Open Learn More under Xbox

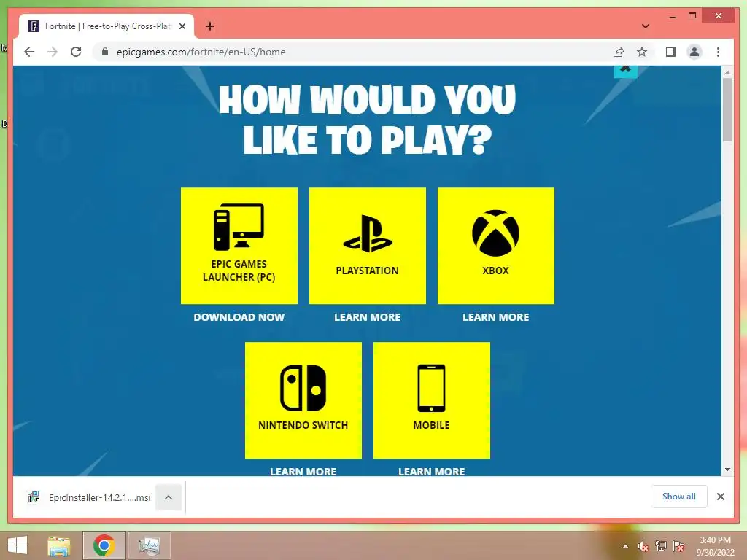point(496,317)
